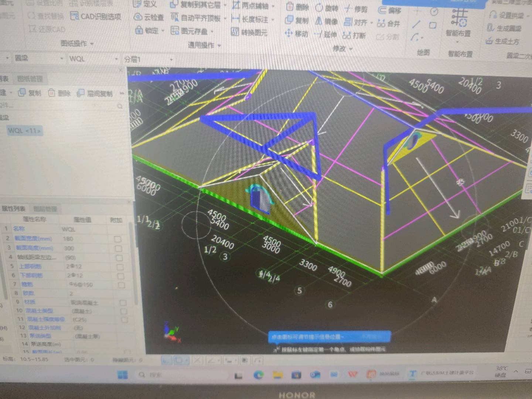Click 设置拱梁 set arch beam icon
Screen dimensions: 532x399
tap(493, 14)
